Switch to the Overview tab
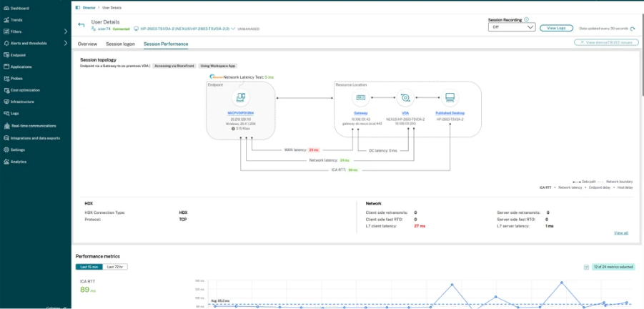Screen dimensions: 644x309 click(87, 44)
